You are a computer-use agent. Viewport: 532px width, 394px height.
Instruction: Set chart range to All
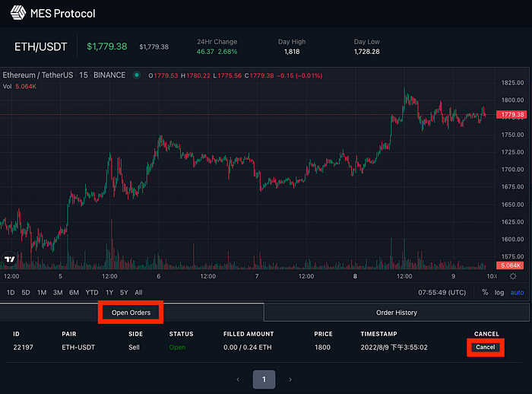[x=138, y=292]
